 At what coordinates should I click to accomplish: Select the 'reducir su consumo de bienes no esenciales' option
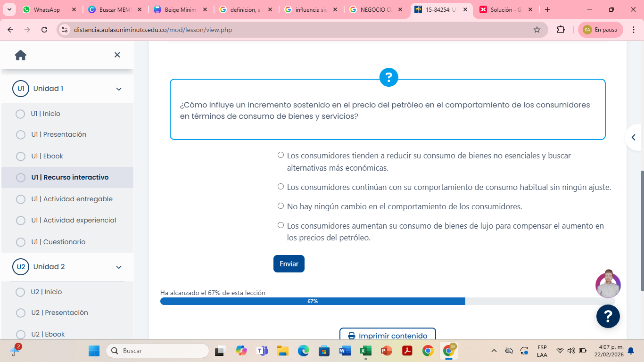coord(281,155)
